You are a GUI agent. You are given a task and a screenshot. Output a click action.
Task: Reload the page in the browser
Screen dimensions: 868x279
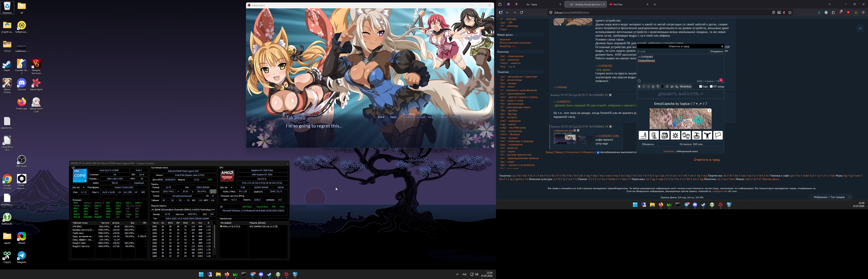pyautogui.click(x=522, y=12)
